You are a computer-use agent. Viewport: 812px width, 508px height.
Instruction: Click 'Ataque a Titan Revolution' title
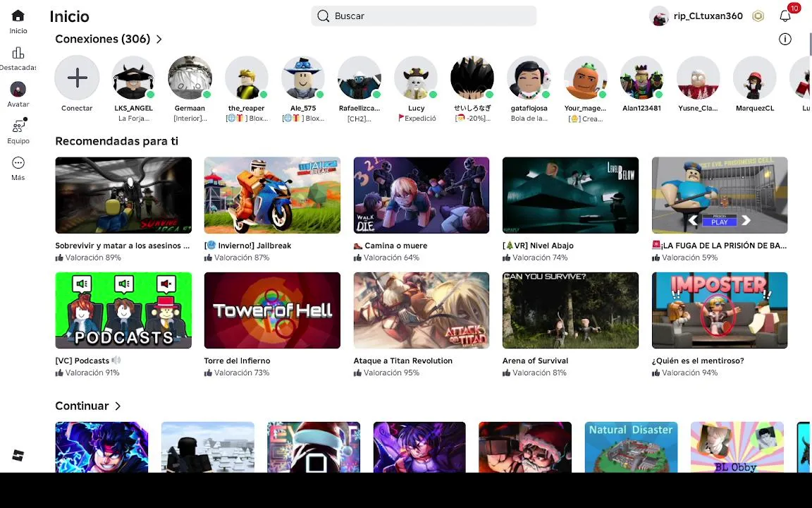click(x=403, y=361)
